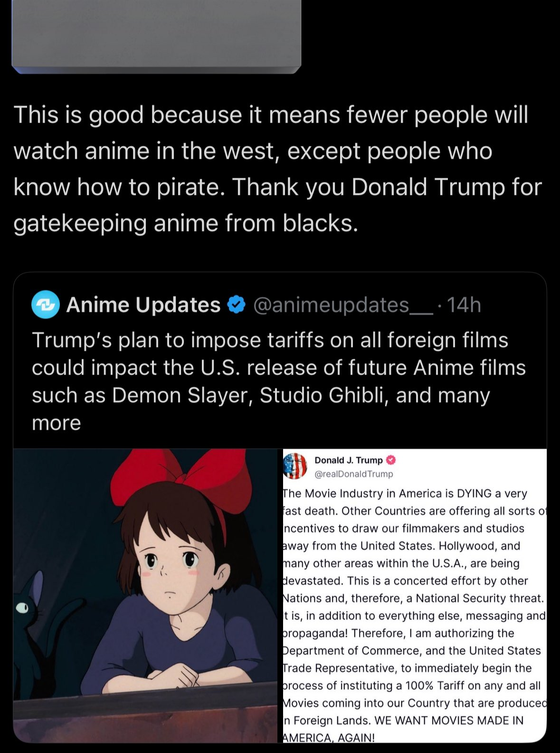
Task: Click the @realDonaldTrump handle
Action: coord(354,474)
